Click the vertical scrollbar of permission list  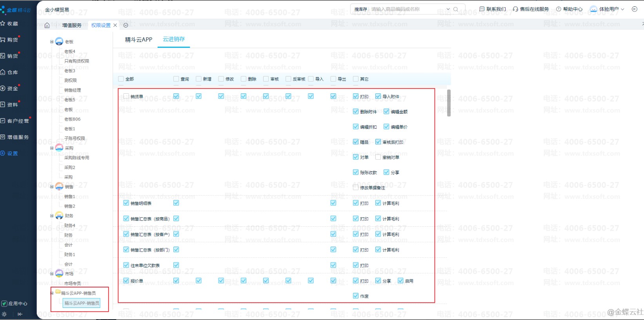click(449, 103)
